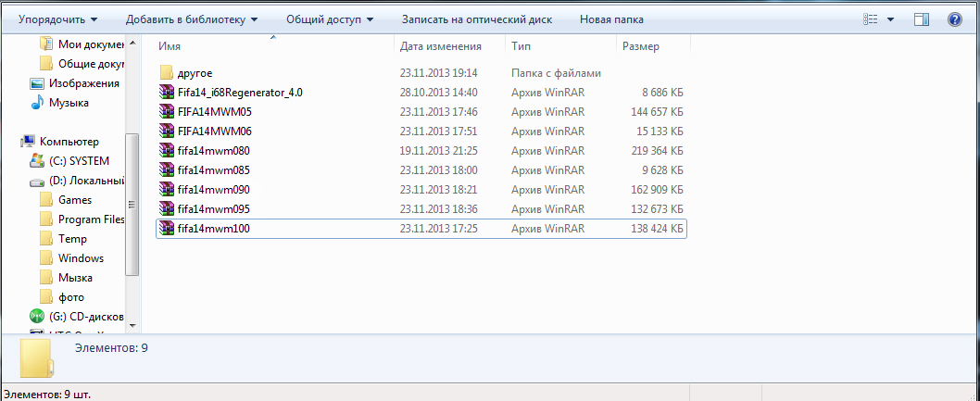Viewport: 980px width, 401px height.
Task: Select file name FIFA14MWM05
Action: (214, 112)
